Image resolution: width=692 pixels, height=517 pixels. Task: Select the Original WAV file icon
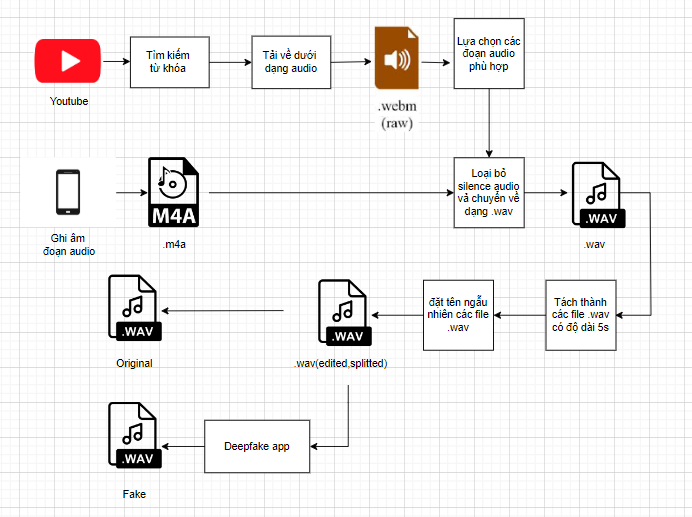click(x=135, y=312)
